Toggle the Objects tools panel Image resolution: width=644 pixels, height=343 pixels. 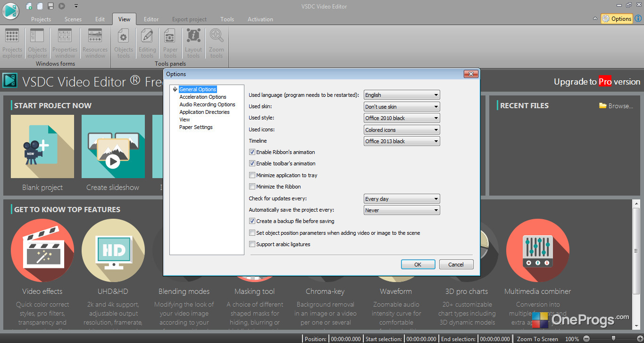124,43
